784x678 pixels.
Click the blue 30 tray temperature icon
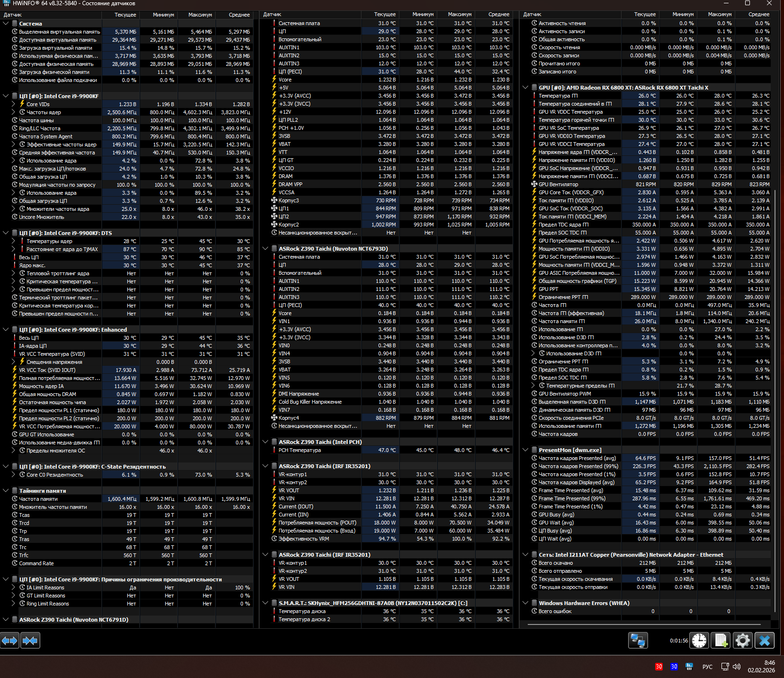coord(674,667)
